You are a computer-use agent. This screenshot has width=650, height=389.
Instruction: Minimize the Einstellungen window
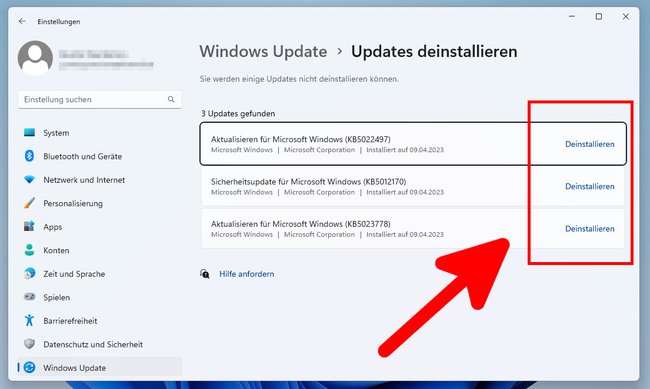point(572,17)
